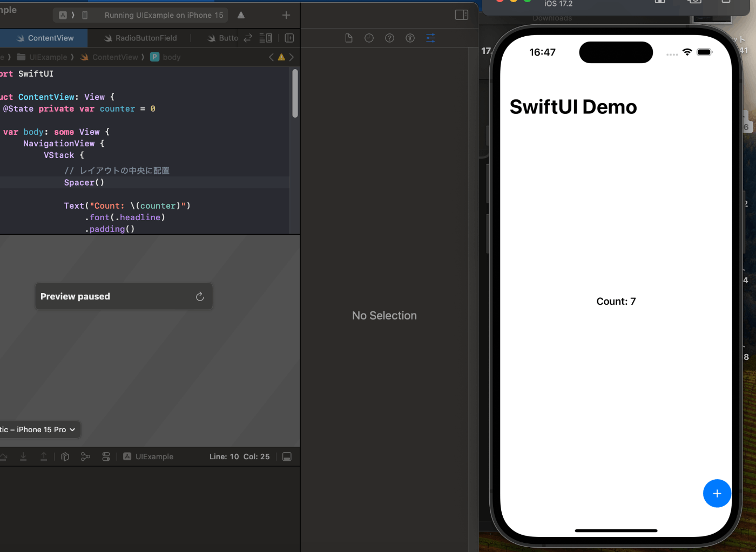Image resolution: width=756 pixels, height=552 pixels.
Task: Click the editor's vertical scrollbar thumb
Action: point(295,93)
